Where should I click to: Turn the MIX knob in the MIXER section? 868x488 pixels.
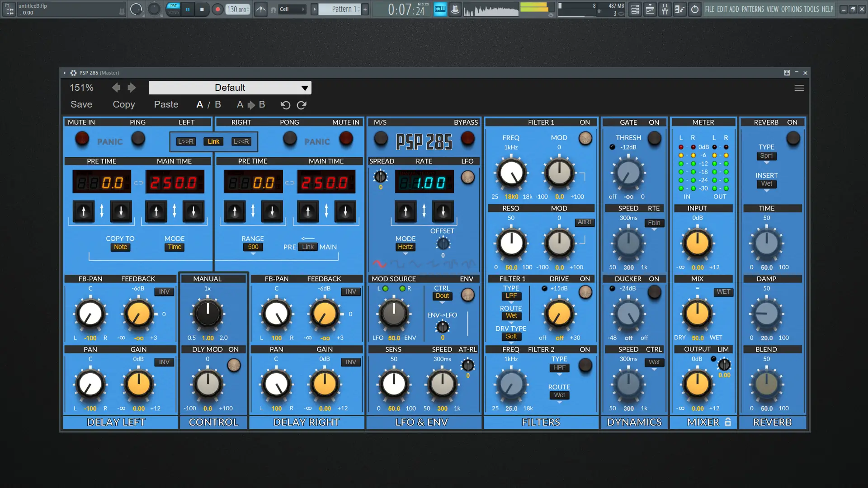[696, 313]
